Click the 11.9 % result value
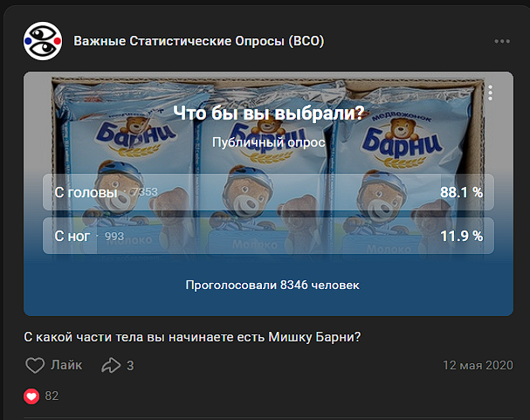This screenshot has width=530, height=420. (x=461, y=236)
